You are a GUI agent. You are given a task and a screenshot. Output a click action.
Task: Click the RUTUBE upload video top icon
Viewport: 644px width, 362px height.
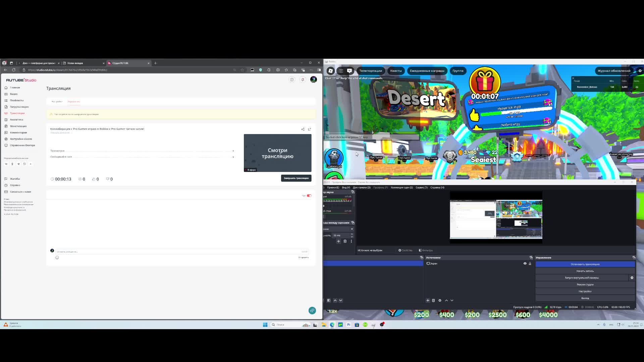[x=292, y=79]
